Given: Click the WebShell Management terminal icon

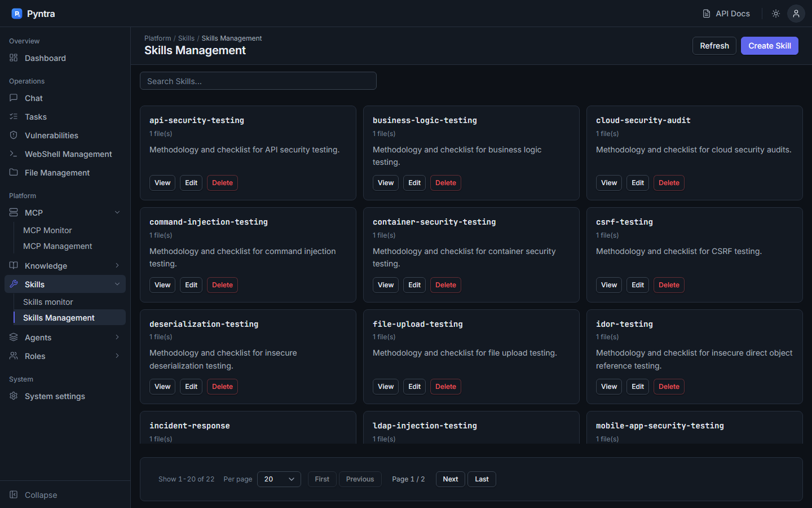Looking at the screenshot, I should [x=14, y=154].
